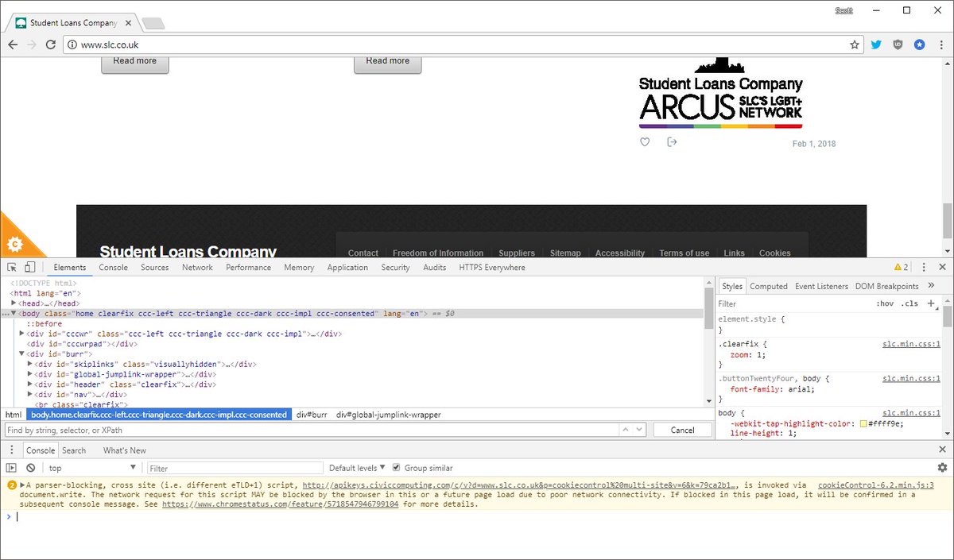Close the console drawer
Screen dimensions: 954x560
pos(942,450)
